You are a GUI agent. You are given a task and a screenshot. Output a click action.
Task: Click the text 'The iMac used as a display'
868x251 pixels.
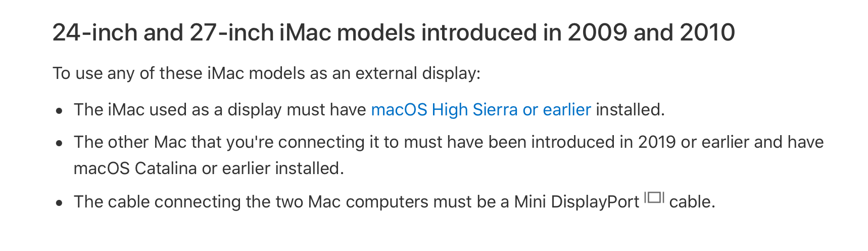click(x=177, y=110)
